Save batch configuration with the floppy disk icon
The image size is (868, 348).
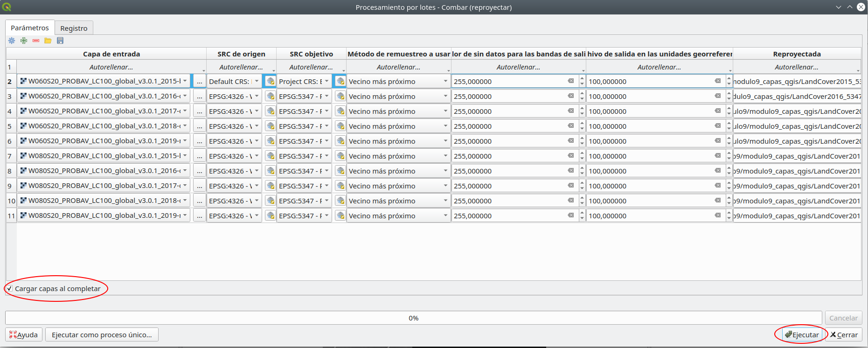coord(60,41)
